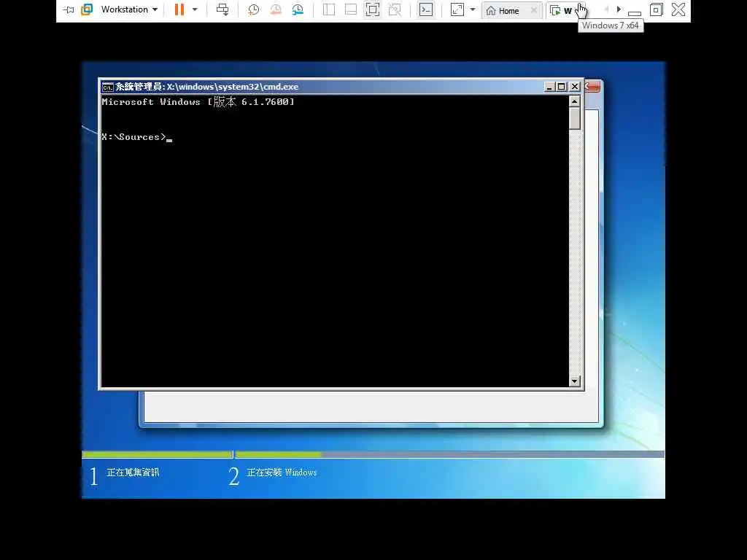Click the cmd.exe title bar icon
Screen dimensions: 747x560
pos(107,87)
